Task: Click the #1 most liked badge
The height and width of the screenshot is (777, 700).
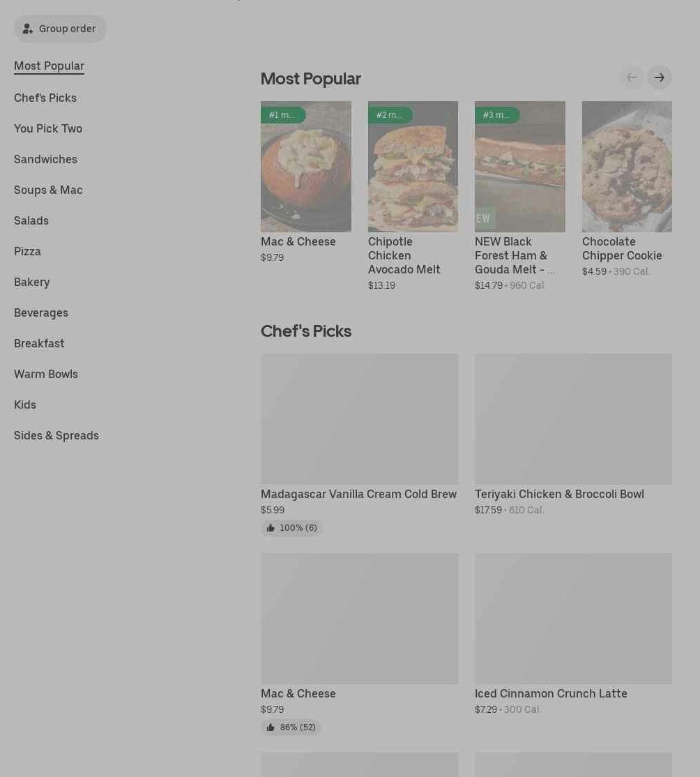Action: click(x=282, y=115)
